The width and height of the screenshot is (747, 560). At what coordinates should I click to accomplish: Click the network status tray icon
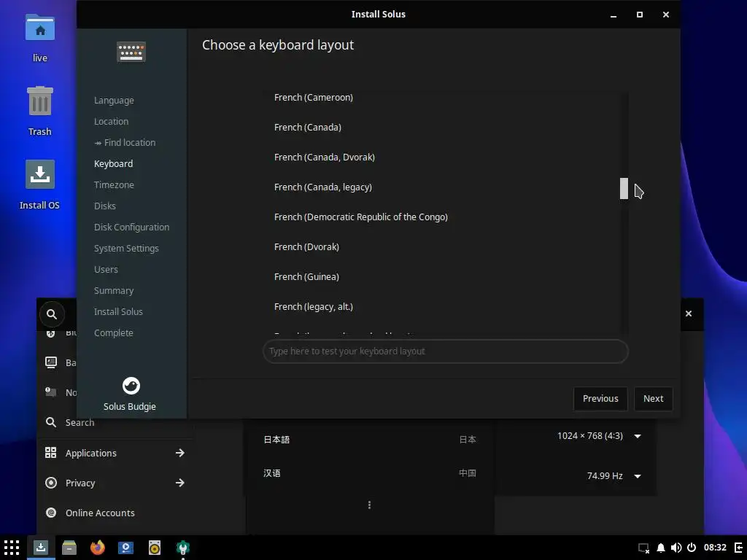click(x=643, y=548)
